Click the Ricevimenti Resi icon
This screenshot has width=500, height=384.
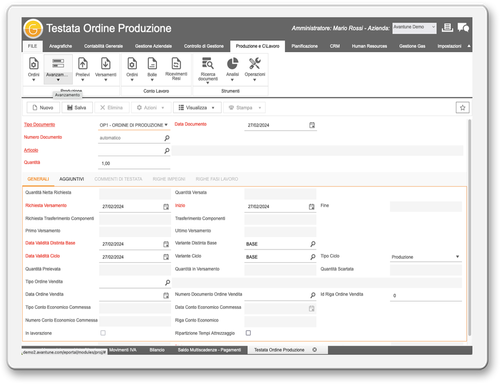[x=176, y=69]
